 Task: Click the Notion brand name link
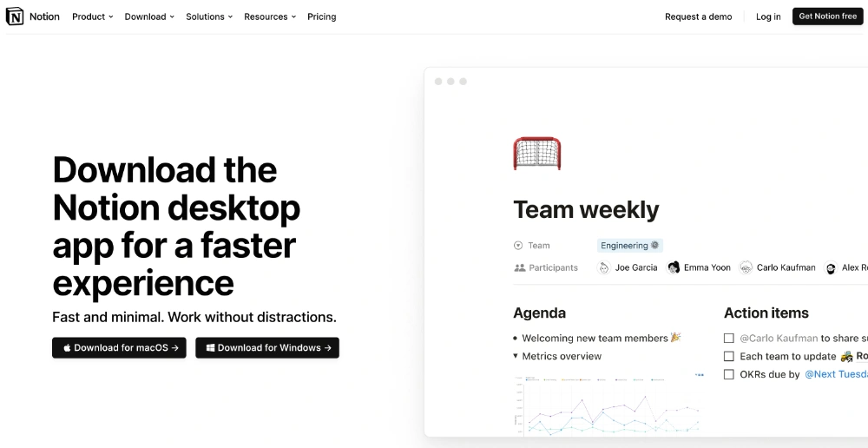click(x=44, y=16)
